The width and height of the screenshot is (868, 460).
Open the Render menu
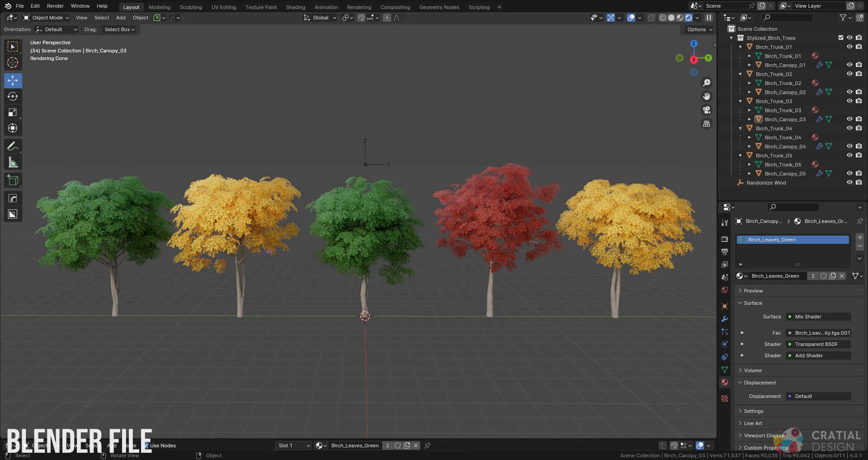[55, 6]
